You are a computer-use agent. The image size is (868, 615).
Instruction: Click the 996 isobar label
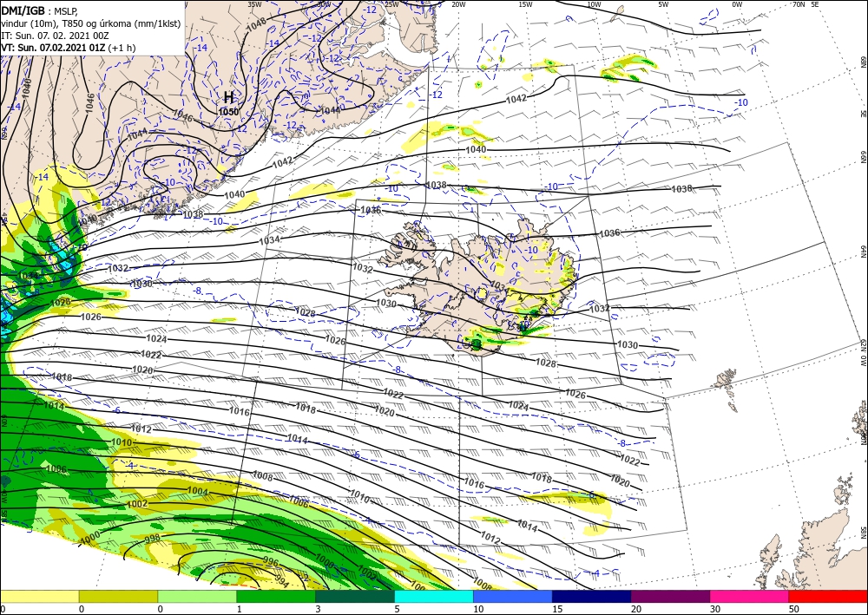pos(271,562)
